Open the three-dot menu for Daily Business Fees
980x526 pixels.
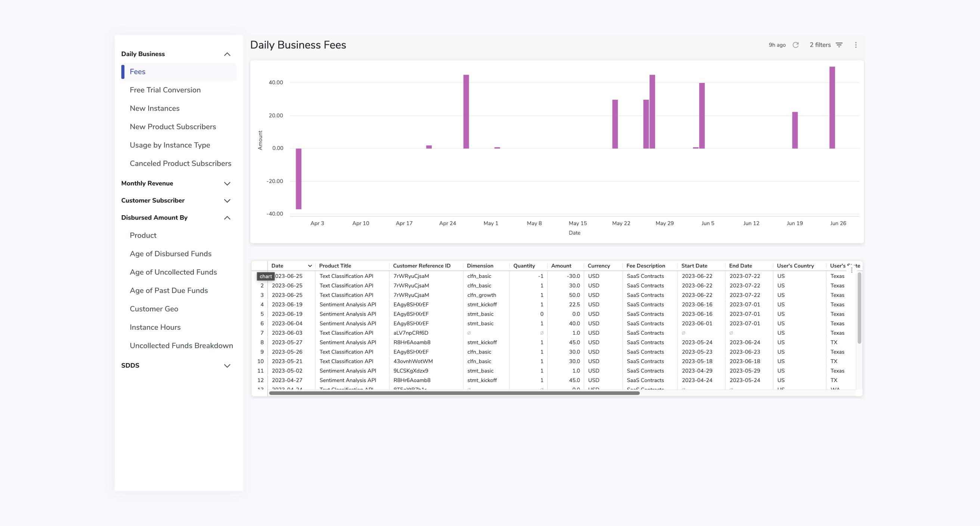click(x=855, y=44)
